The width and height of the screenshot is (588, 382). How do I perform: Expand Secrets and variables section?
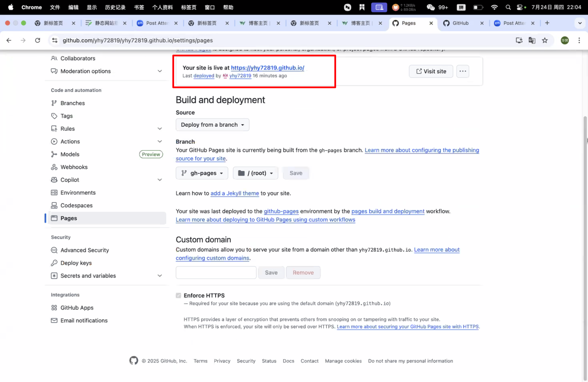coord(160,276)
